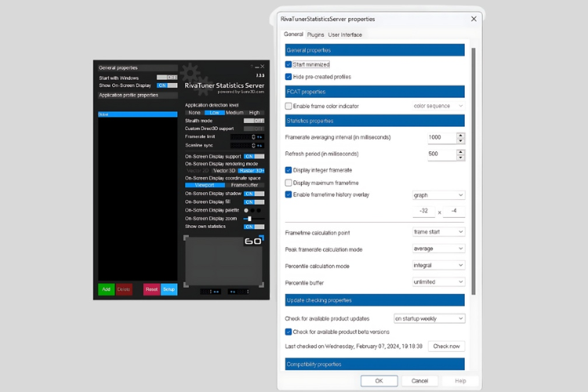Open the frametime overlay graph dropdown
This screenshot has height=392, width=588.
pos(438,195)
